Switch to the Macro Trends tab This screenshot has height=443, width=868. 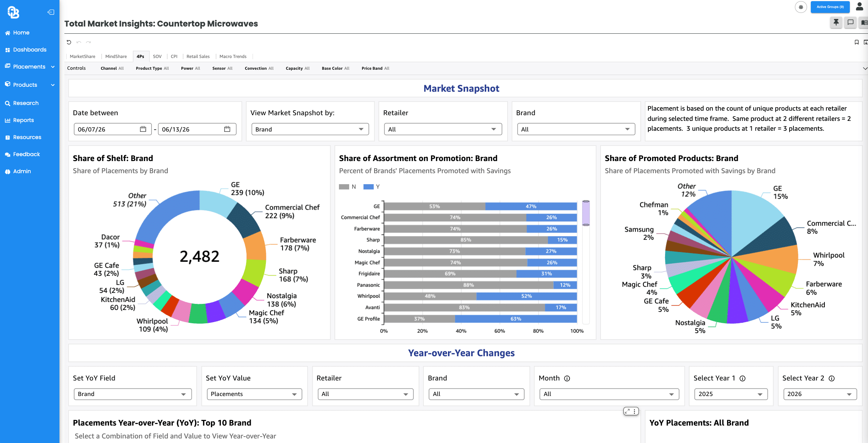tap(233, 56)
